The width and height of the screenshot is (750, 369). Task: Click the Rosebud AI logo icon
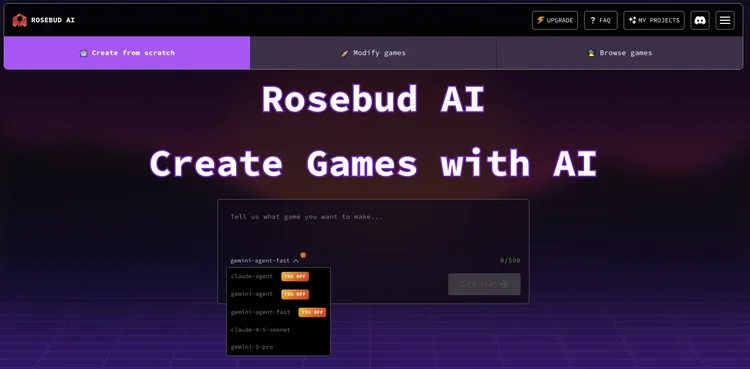tap(20, 20)
